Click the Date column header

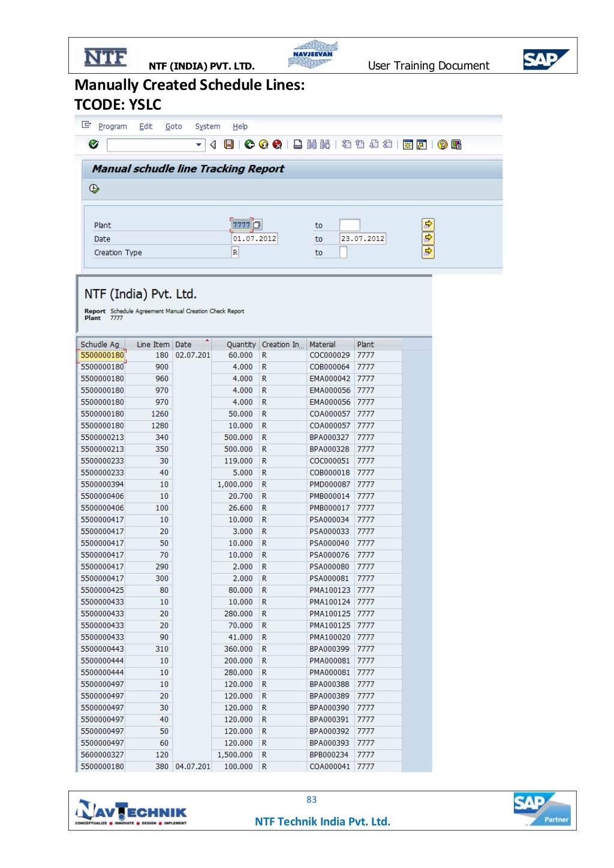click(x=192, y=344)
